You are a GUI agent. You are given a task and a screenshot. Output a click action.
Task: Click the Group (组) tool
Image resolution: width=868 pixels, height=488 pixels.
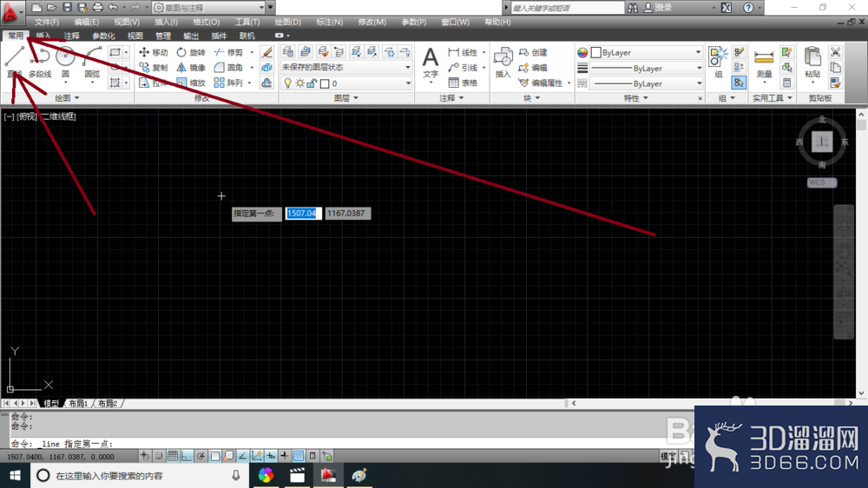coord(718,63)
